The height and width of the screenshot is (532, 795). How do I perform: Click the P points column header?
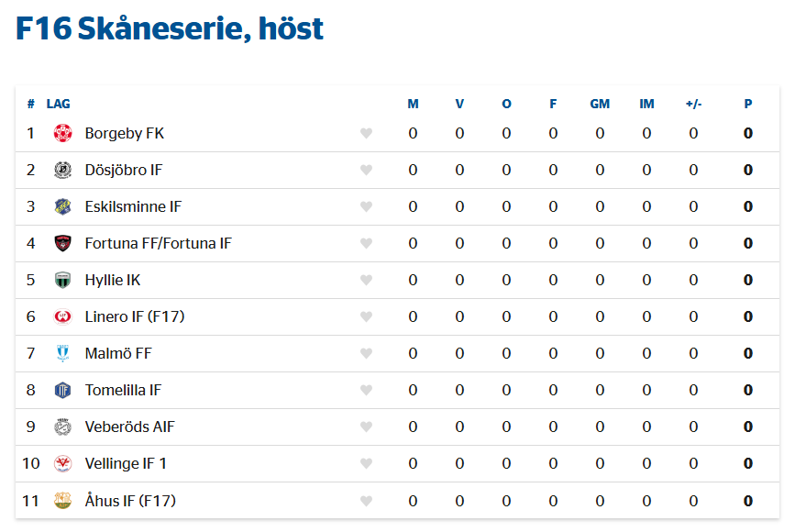tap(748, 104)
